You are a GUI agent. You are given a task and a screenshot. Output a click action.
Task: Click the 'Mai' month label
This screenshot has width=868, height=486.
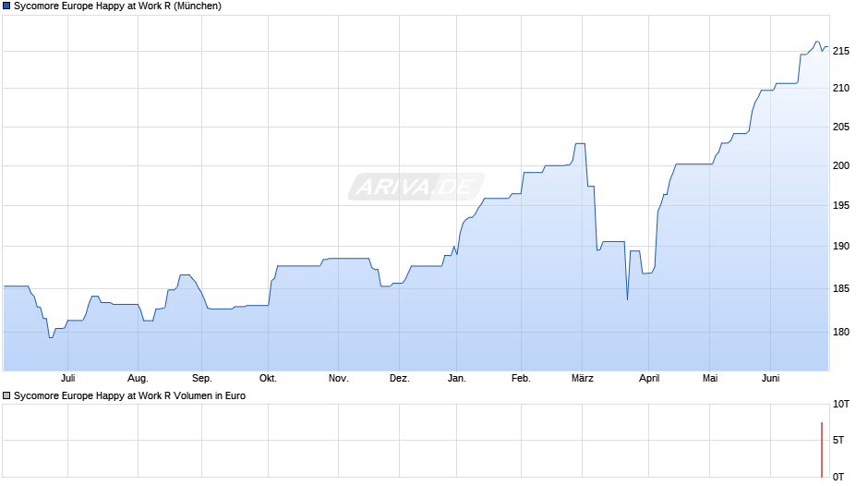(710, 379)
